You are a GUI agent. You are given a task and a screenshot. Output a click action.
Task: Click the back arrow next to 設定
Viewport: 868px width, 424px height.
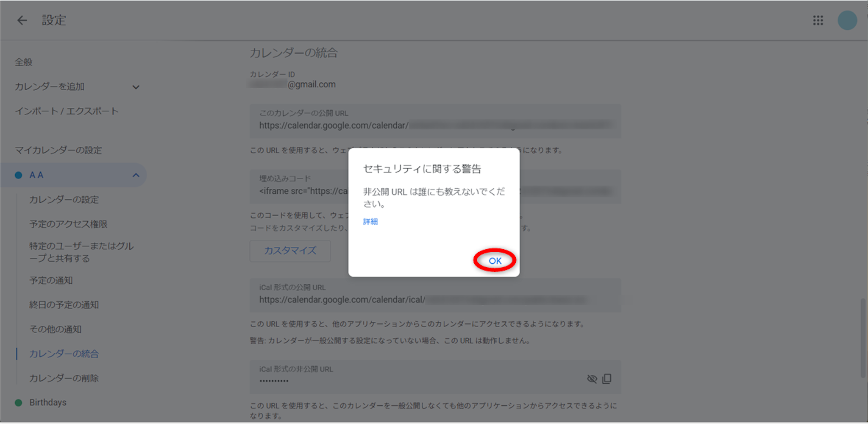pyautogui.click(x=22, y=20)
